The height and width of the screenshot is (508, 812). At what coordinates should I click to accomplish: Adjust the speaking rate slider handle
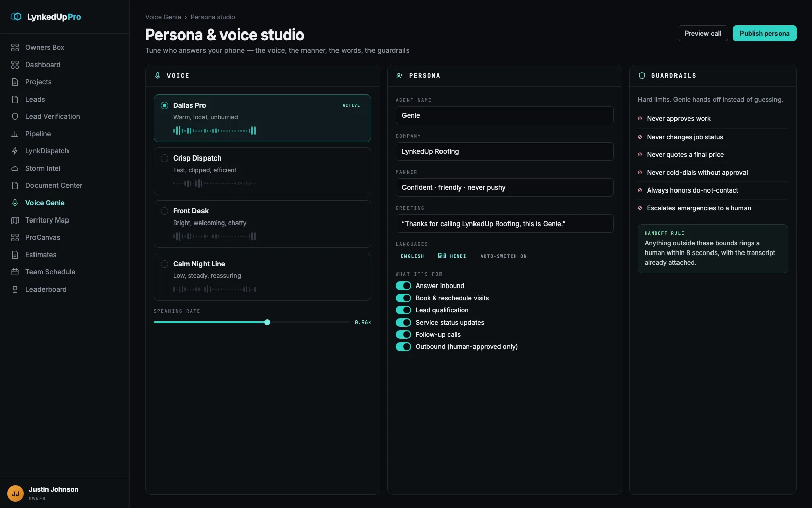(267, 322)
